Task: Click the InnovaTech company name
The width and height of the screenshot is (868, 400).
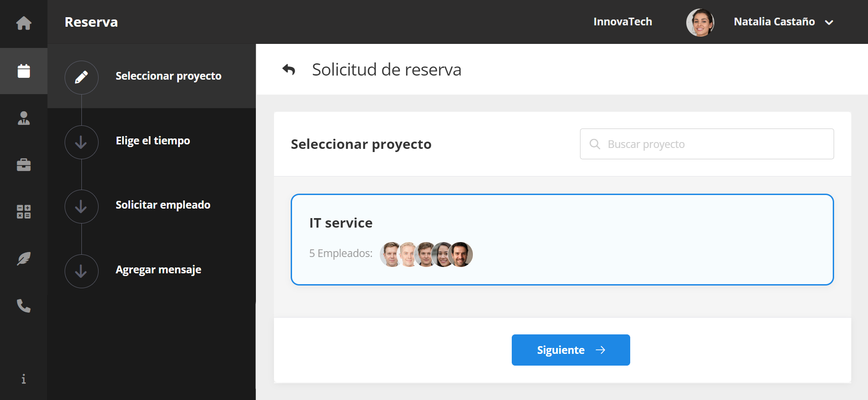Action: pyautogui.click(x=623, y=22)
